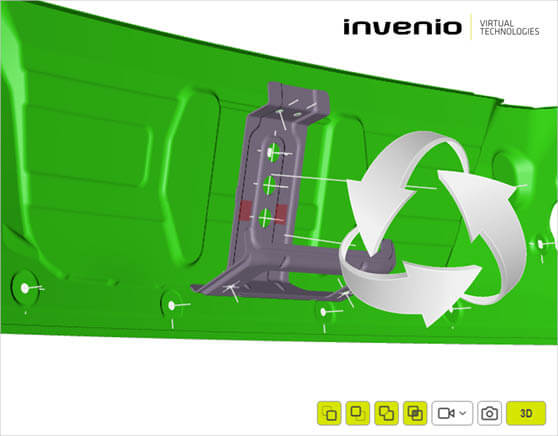558x436 pixels.
Task: Choose the faded-back-square display mode icon
Action: pyautogui.click(x=358, y=413)
